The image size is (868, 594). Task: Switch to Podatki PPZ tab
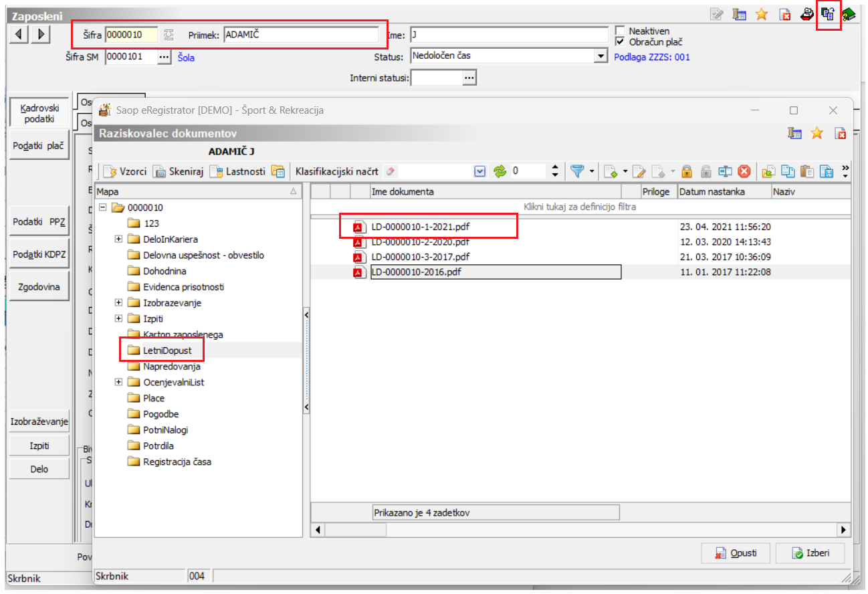coord(39,222)
